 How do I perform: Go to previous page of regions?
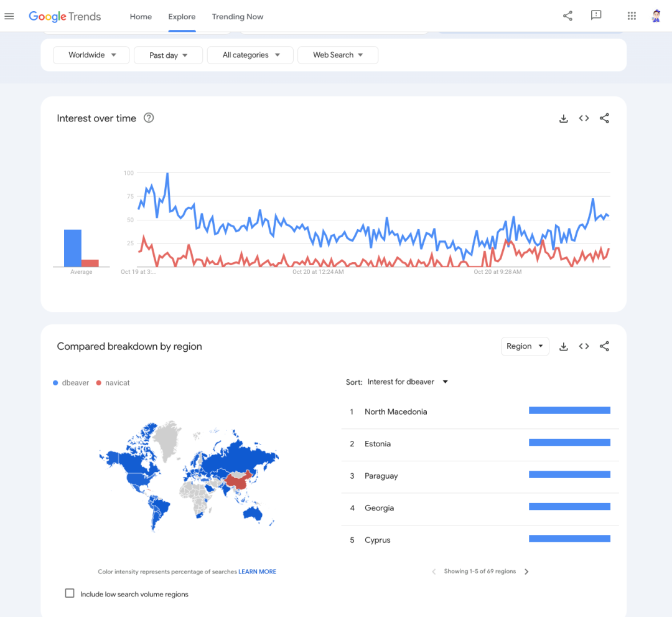tap(434, 572)
